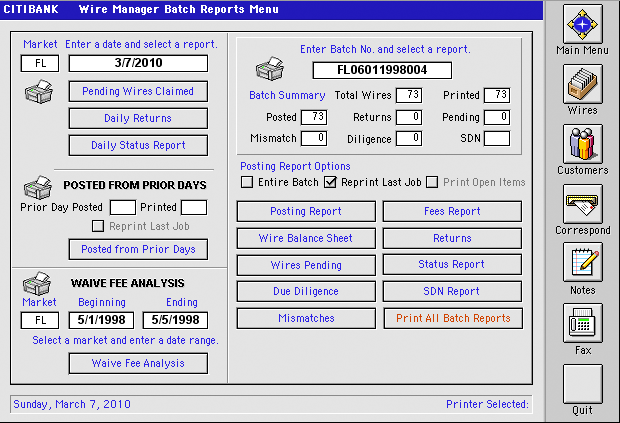
Task: Open the Fees Report
Action: click(452, 211)
